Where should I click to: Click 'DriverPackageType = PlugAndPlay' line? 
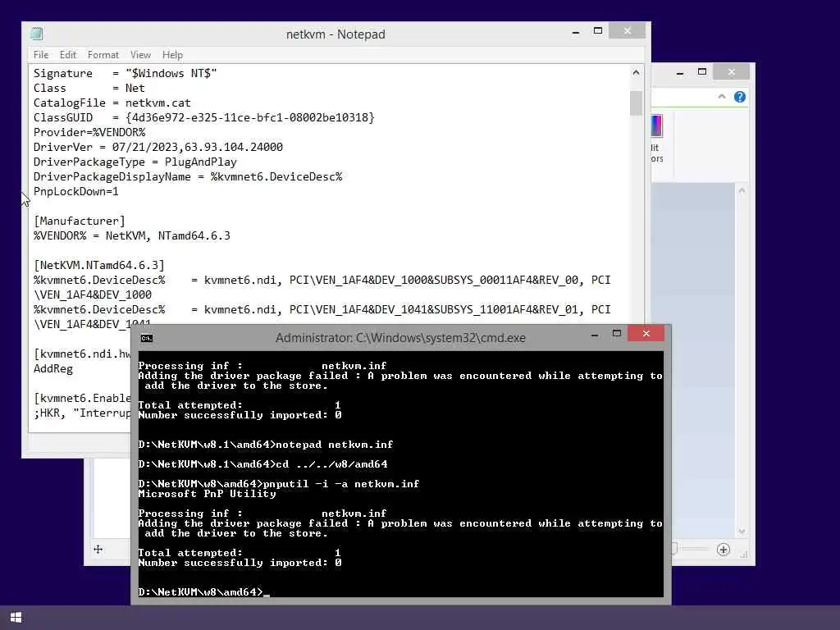point(135,162)
